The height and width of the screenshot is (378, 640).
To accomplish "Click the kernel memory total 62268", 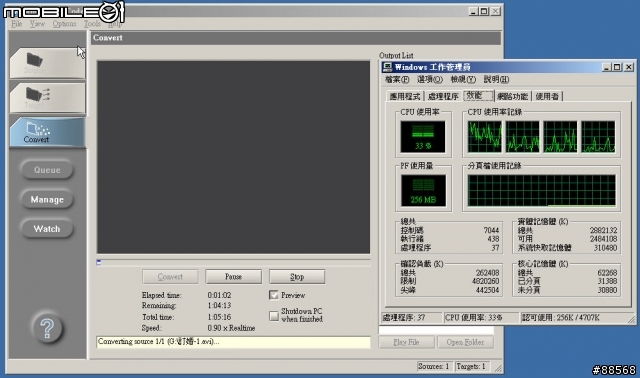I will (x=607, y=273).
